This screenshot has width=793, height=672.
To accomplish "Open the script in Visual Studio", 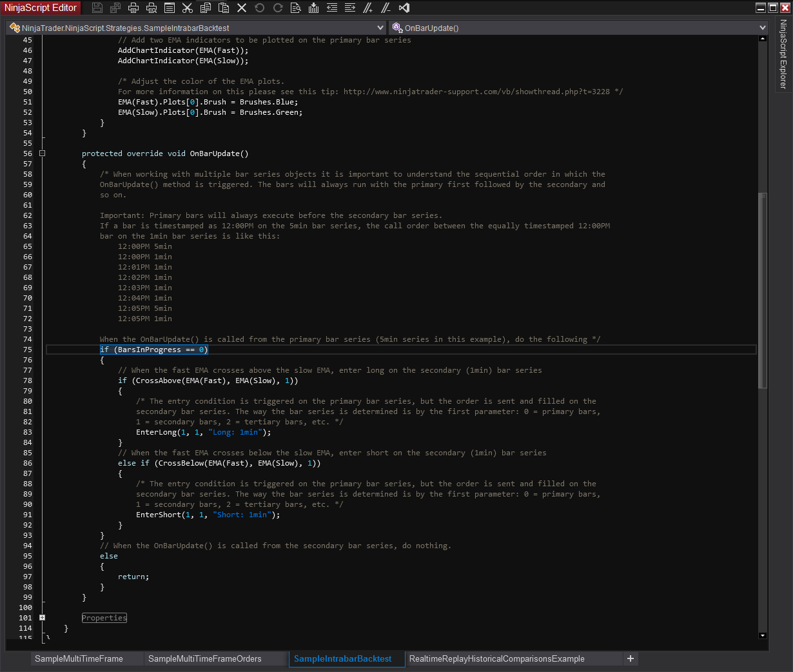I will (x=404, y=8).
